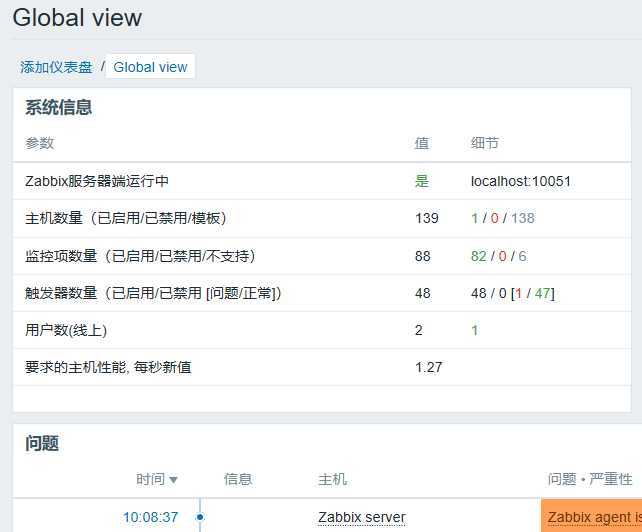This screenshot has width=642, height=532.
Task: Click the localhost:10051 detail
Action: [521, 181]
